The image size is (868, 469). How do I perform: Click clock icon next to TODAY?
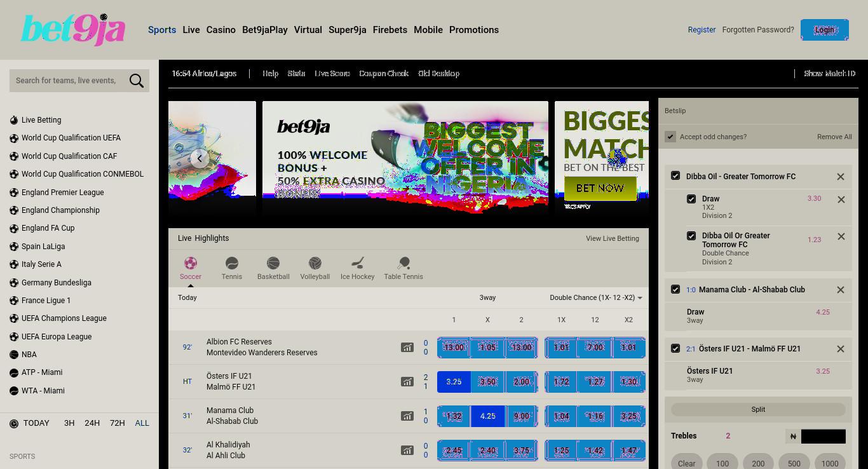14,423
